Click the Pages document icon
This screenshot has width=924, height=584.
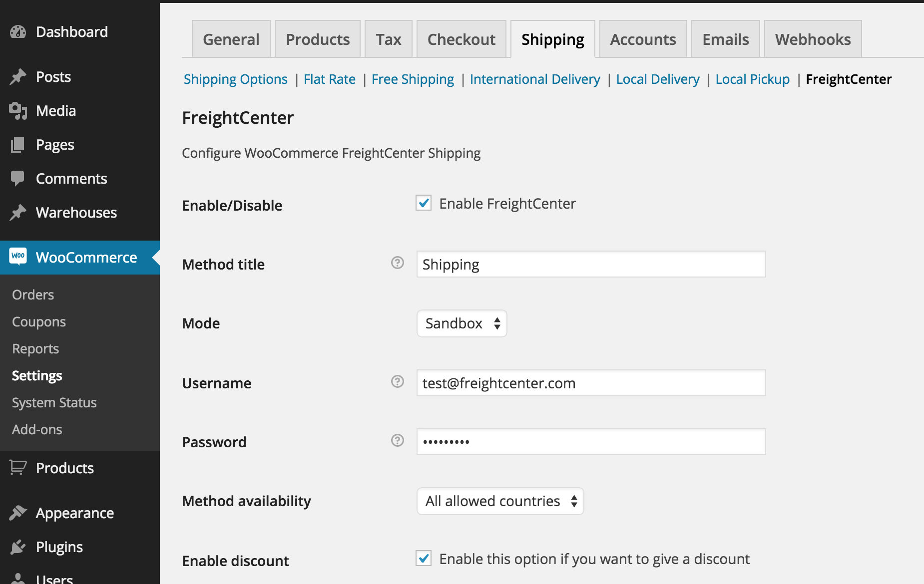click(x=18, y=145)
